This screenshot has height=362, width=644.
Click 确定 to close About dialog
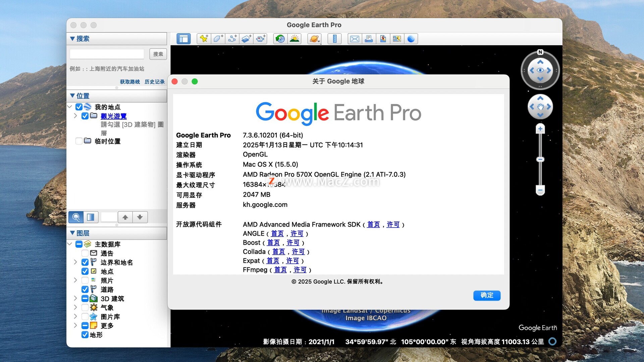point(487,295)
